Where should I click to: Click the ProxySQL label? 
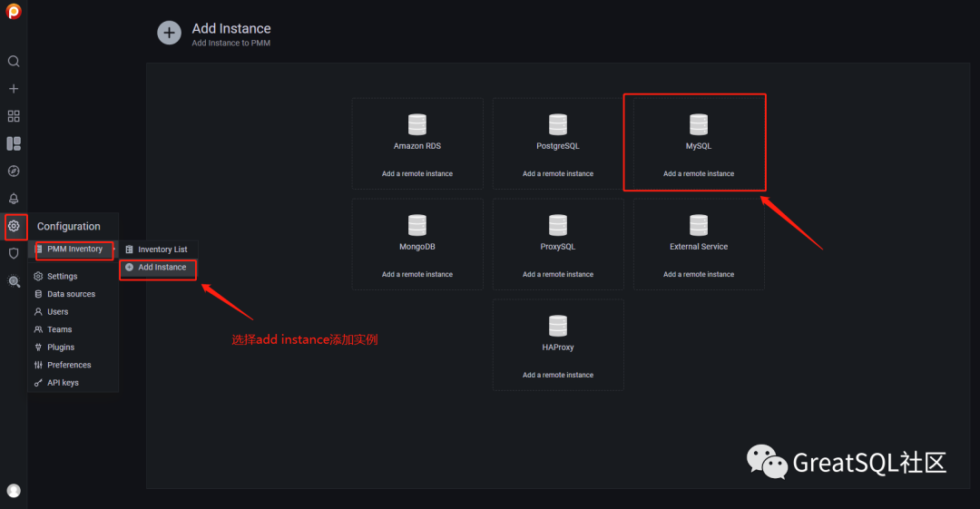[x=557, y=247]
